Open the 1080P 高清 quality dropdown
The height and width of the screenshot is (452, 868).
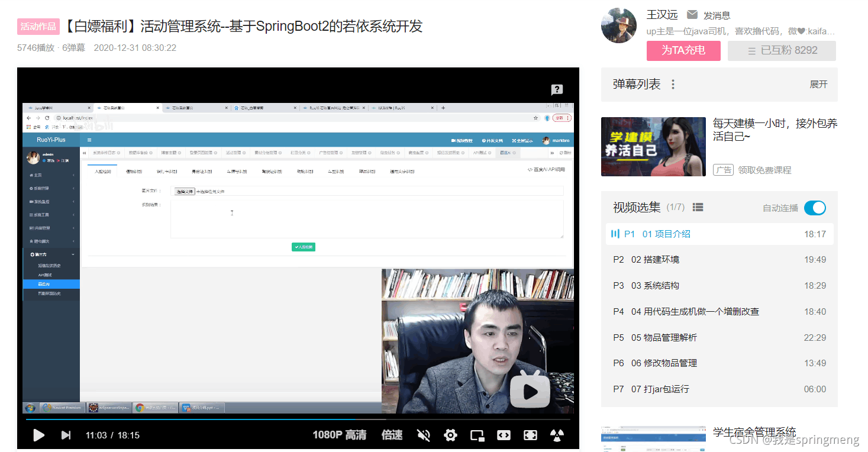tap(340, 435)
